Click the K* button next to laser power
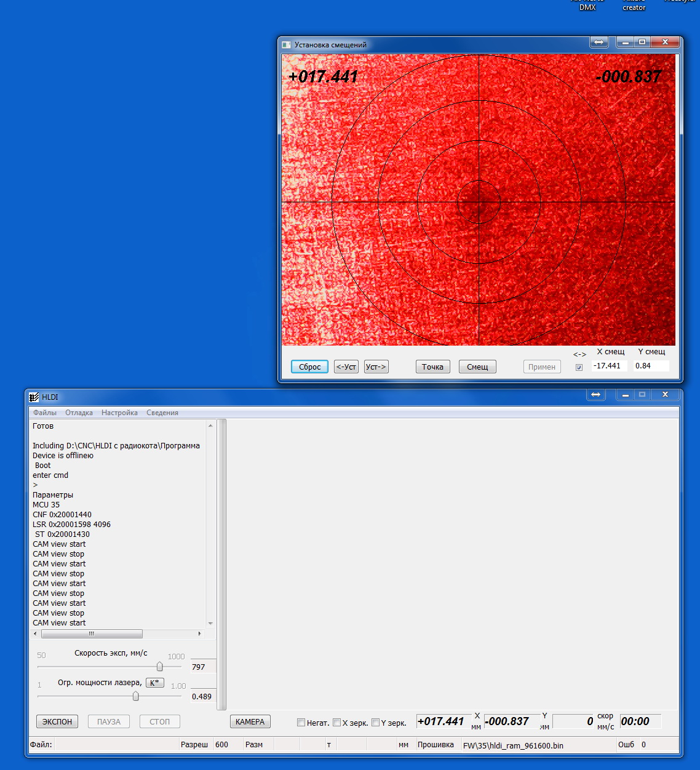The height and width of the screenshot is (770, 700). pyautogui.click(x=154, y=683)
